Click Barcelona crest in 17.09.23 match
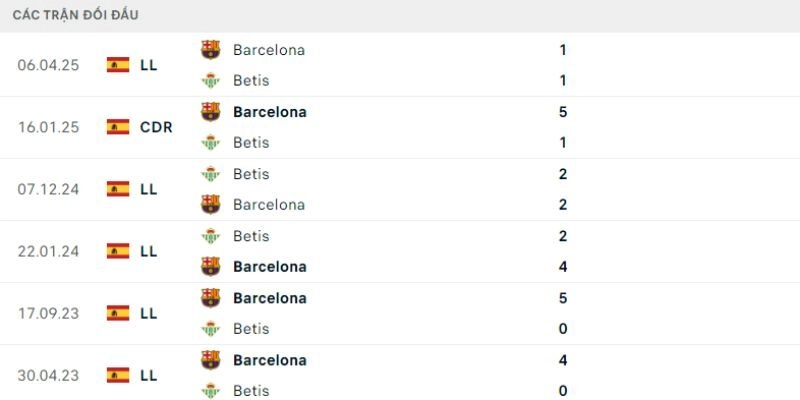 pos(210,297)
